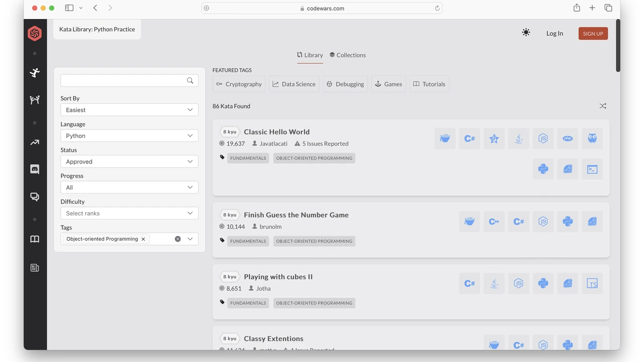This screenshot has height=362, width=644.
Task: Remove the Object-oriented Programming tag chip
Action: tap(143, 239)
